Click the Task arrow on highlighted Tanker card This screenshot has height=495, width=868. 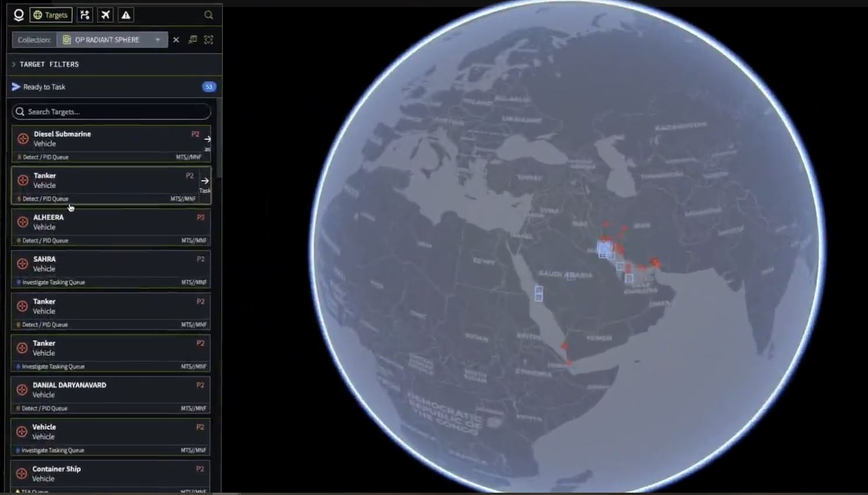pyautogui.click(x=205, y=181)
